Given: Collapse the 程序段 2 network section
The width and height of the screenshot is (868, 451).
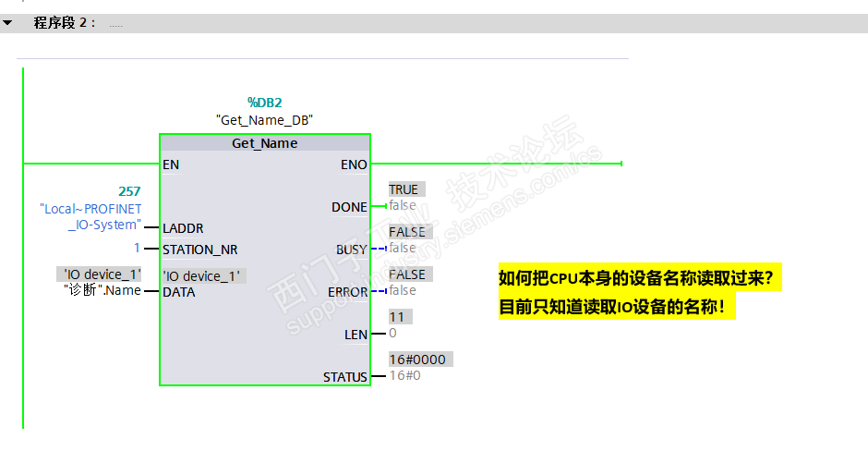Looking at the screenshot, I should point(7,23).
